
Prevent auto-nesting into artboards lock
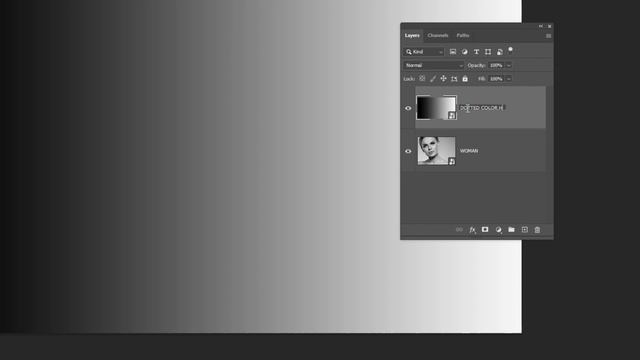(454, 79)
